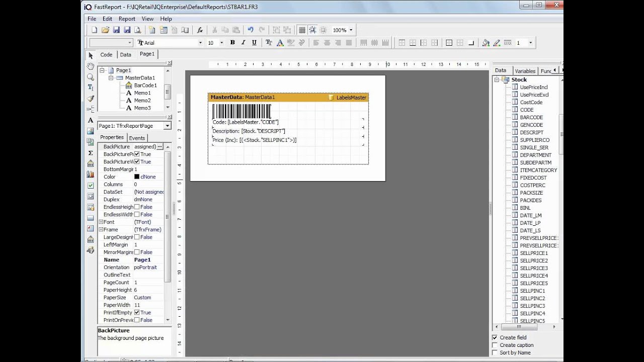Toggle the MirrorMargins checkbox
Screen dimensions: 644x362
[137, 252]
